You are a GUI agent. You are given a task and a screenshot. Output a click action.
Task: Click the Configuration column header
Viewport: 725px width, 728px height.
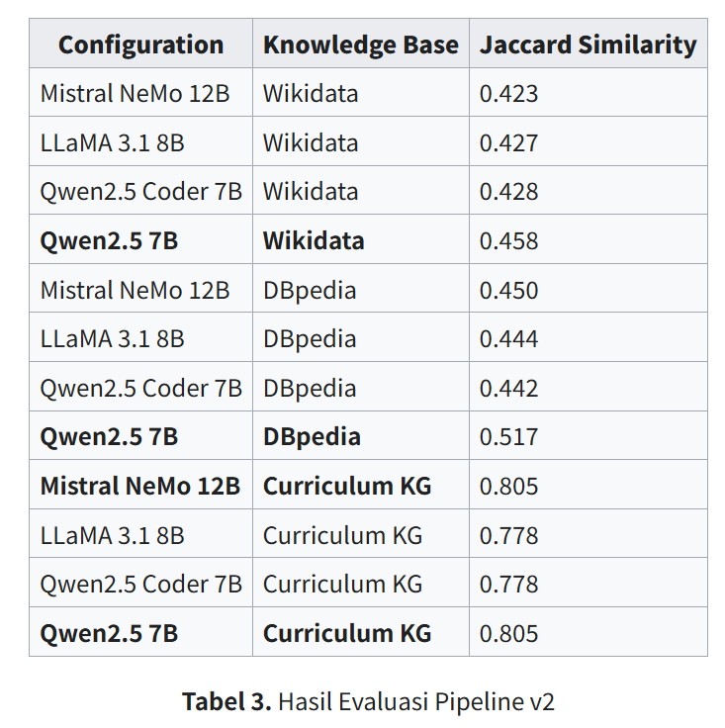pos(140,45)
